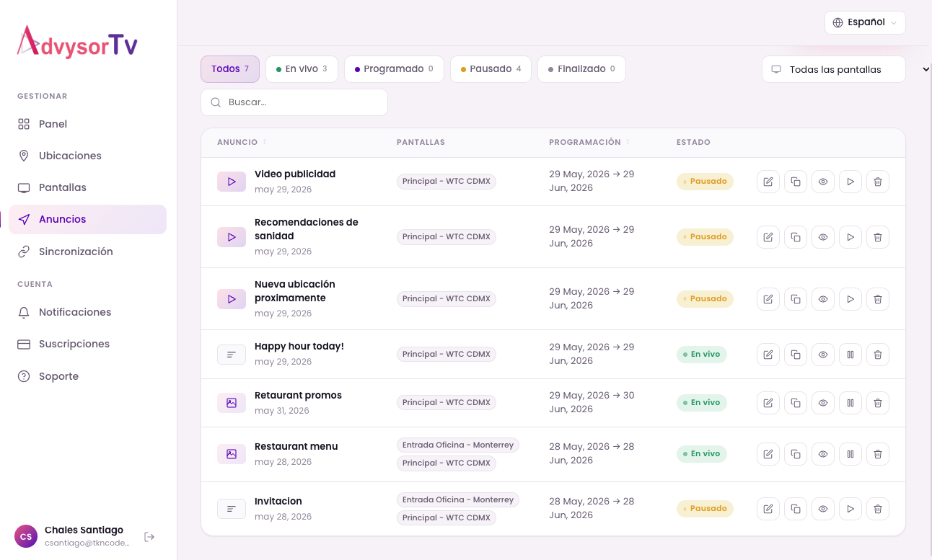Delete the Invitacion announcement
The image size is (932, 560).
pyautogui.click(x=878, y=509)
